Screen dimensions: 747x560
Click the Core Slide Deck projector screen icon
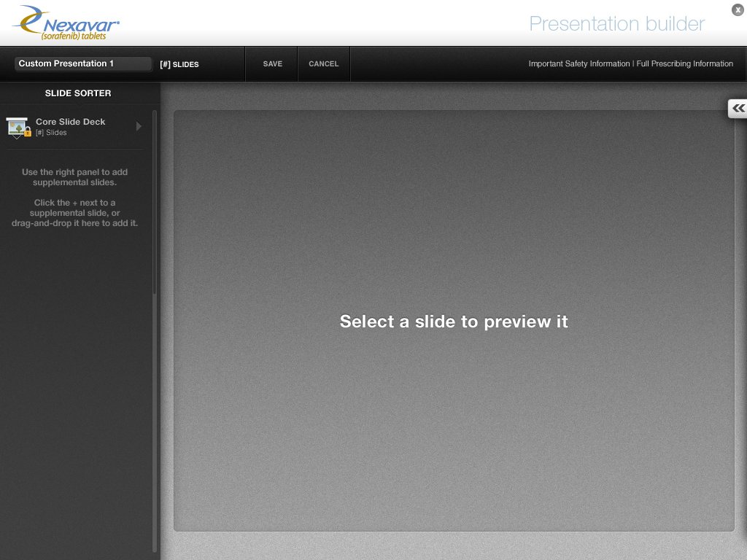click(x=16, y=126)
